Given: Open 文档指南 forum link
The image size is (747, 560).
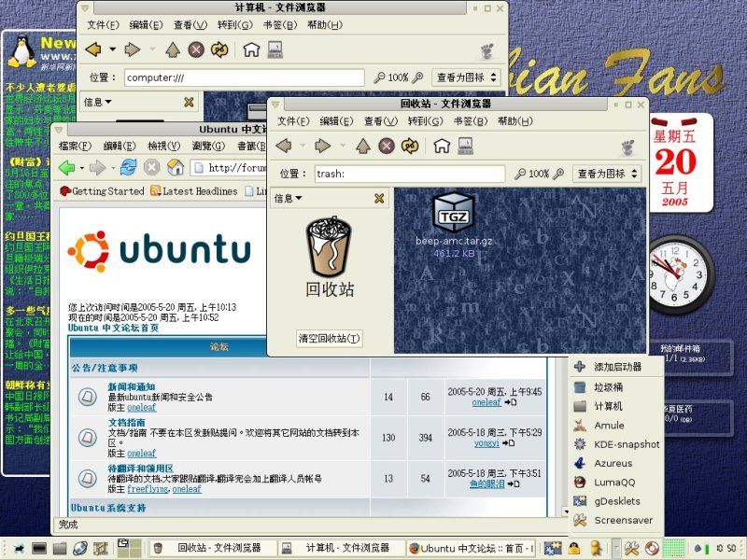Looking at the screenshot, I should 127,423.
